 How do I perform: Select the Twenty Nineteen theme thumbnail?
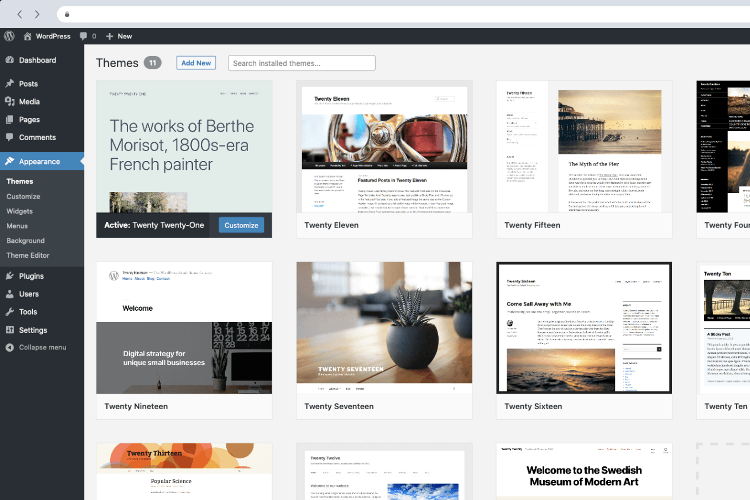pos(184,328)
